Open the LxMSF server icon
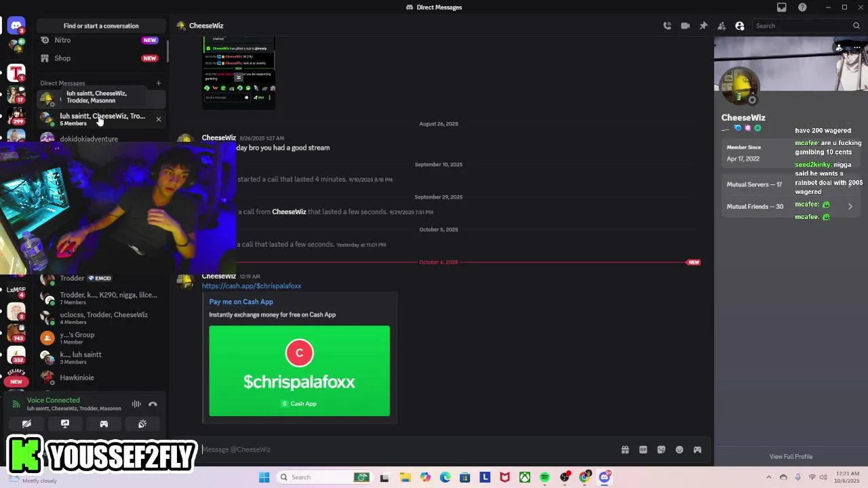 (x=16, y=289)
